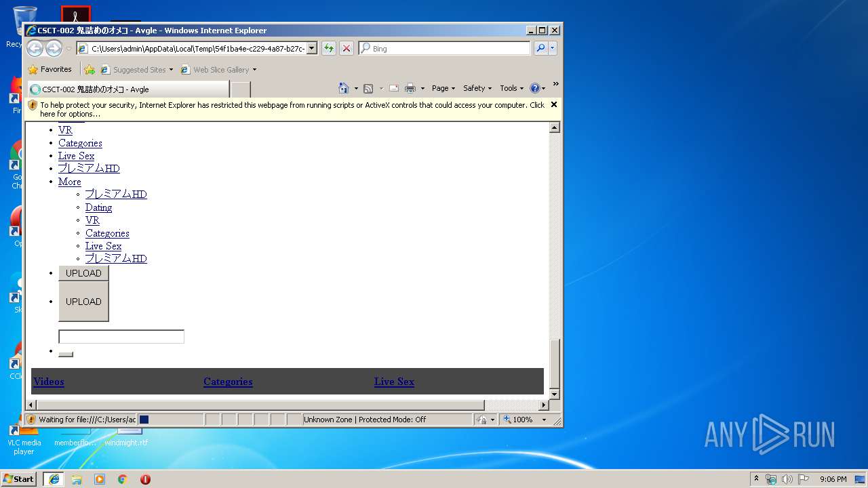Open the Page menu
Screen dimensions: 868x488
tap(443, 88)
